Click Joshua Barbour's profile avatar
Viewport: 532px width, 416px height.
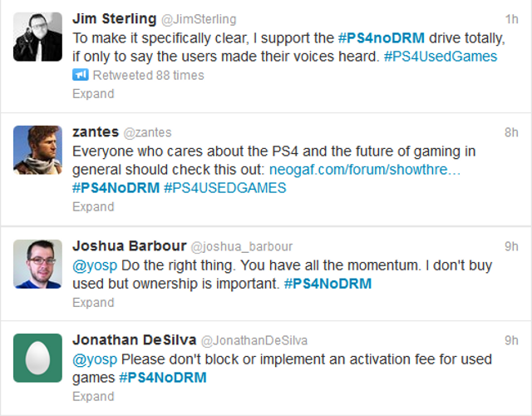(37, 264)
